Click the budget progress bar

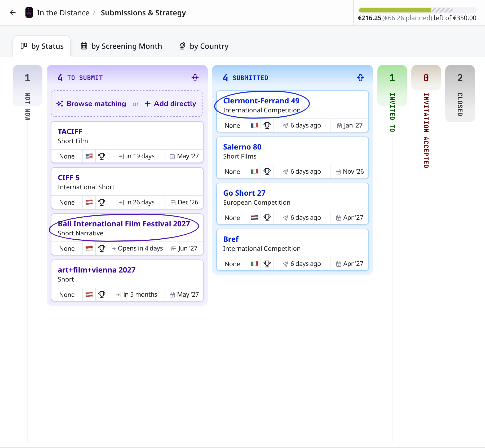(x=417, y=10)
